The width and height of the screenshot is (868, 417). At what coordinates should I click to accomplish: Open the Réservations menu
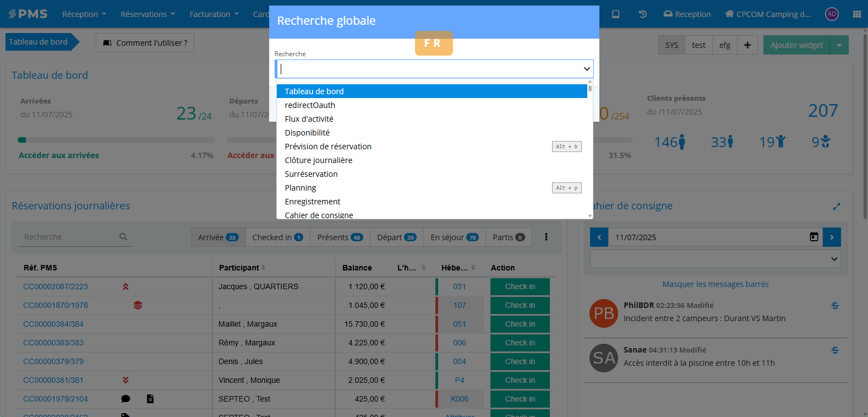point(148,14)
